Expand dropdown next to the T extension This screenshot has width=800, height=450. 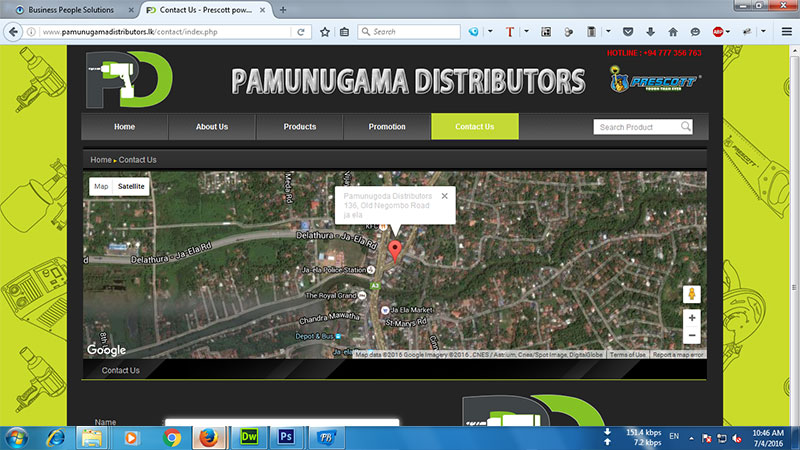point(527,32)
